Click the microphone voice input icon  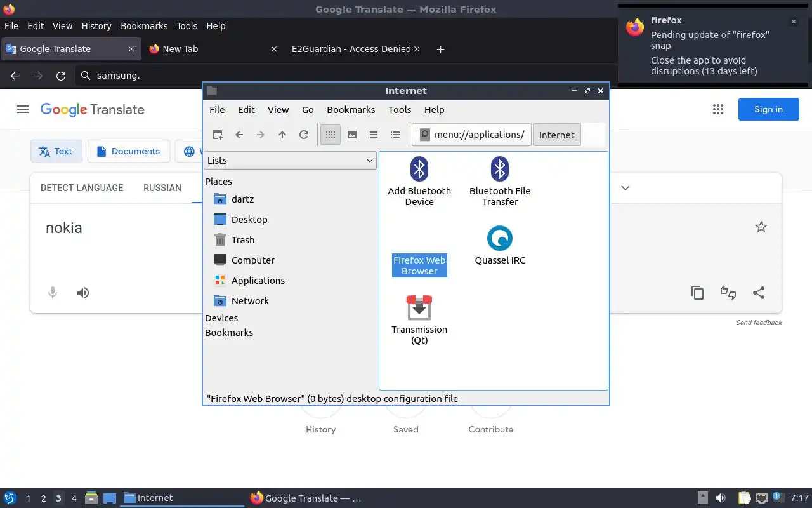(53, 293)
